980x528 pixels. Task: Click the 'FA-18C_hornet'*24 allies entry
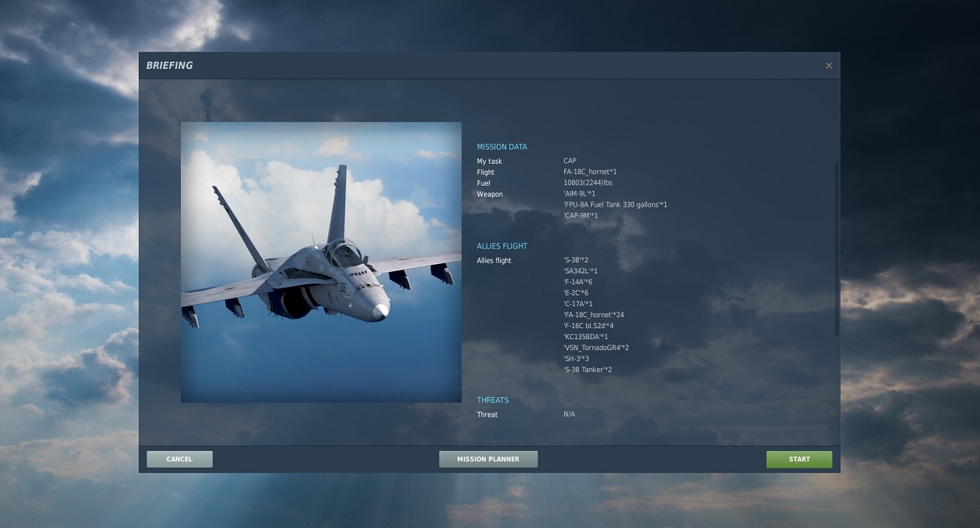[594, 315]
